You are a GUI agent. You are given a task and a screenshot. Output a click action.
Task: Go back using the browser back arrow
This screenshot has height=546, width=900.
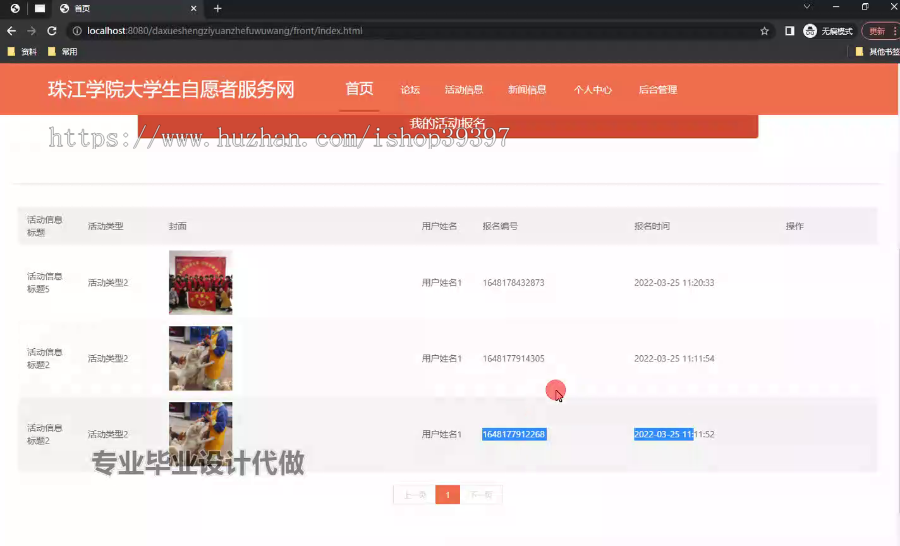[x=11, y=31]
